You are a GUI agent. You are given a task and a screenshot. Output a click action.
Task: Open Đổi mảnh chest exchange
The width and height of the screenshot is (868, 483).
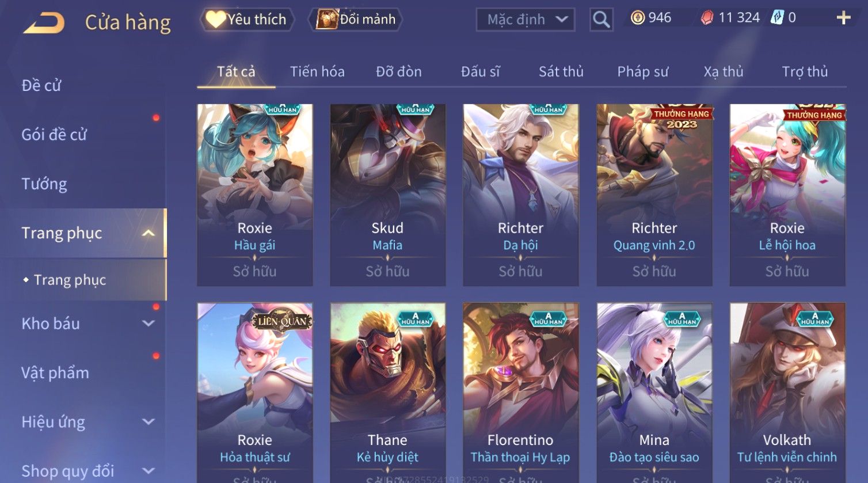355,20
